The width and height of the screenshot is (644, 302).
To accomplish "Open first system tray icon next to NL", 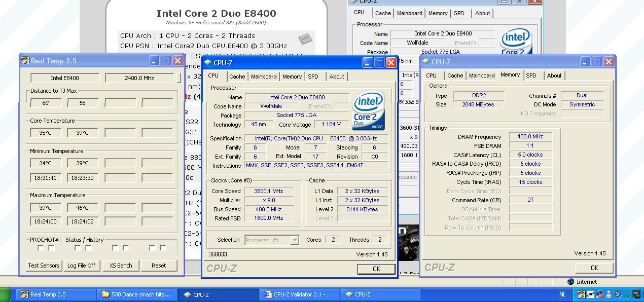I will pos(581,294).
